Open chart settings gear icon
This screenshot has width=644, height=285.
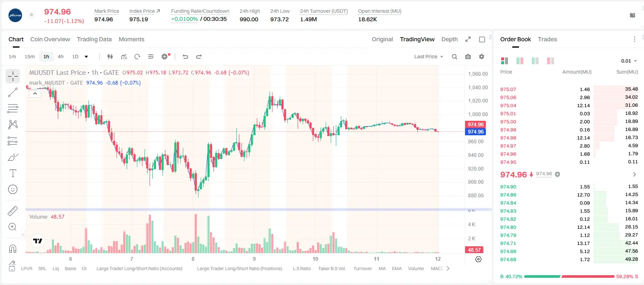click(482, 57)
